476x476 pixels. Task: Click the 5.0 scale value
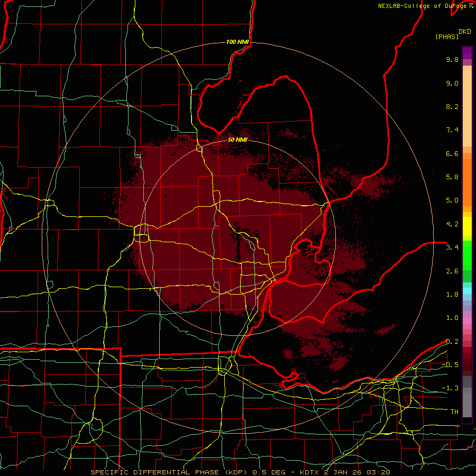(x=452, y=200)
